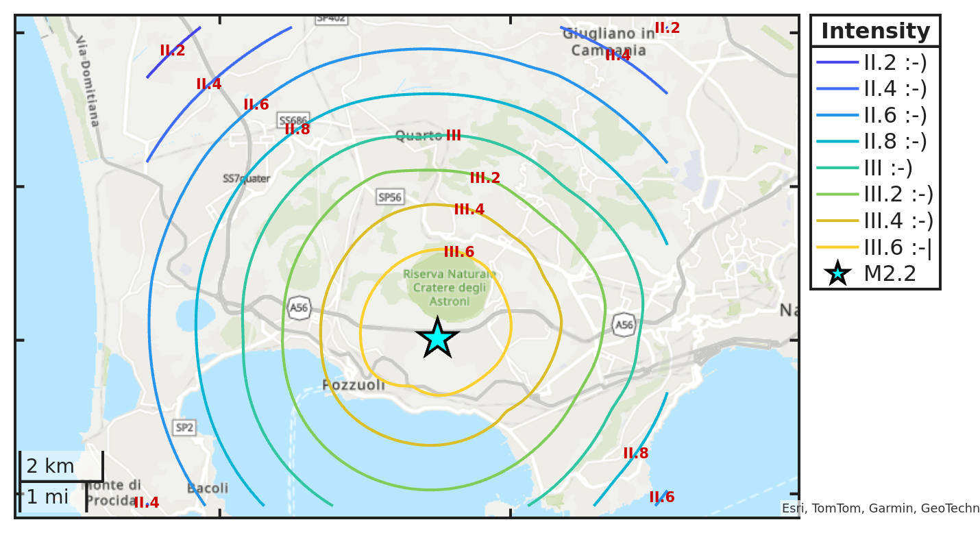Click the red III.4 contour label on map
Screen dimensions: 980x533
pyautogui.click(x=469, y=210)
